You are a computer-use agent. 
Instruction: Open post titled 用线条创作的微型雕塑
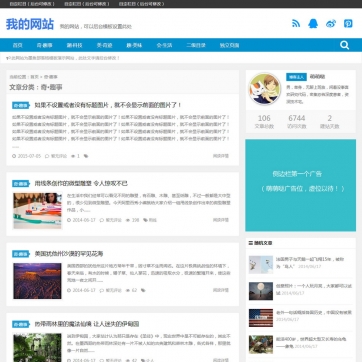(x=81, y=183)
